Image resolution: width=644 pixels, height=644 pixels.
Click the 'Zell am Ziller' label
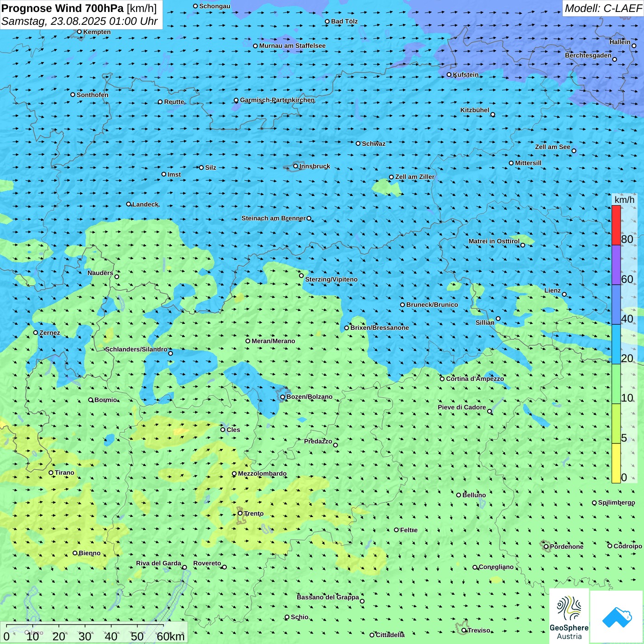[x=414, y=177]
